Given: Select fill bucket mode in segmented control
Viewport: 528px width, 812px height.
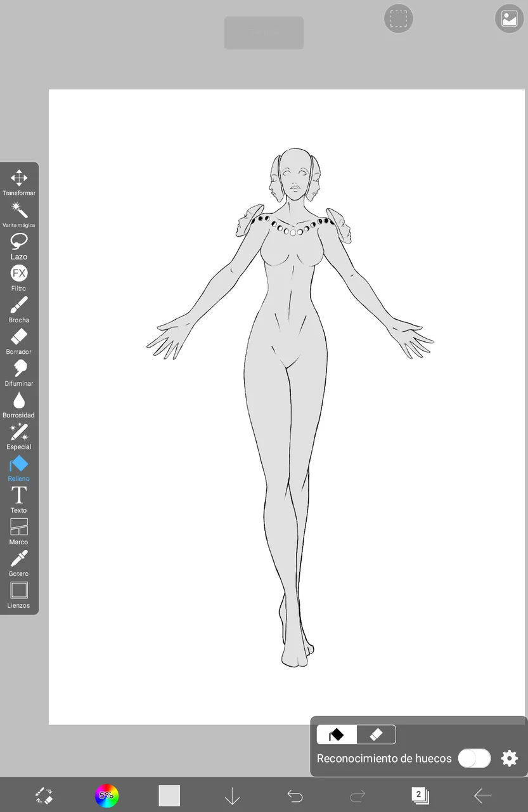Looking at the screenshot, I should (337, 735).
